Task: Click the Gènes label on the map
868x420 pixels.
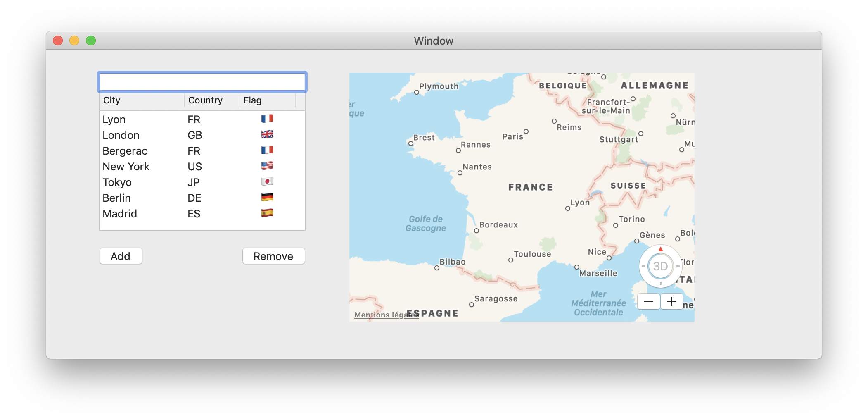Action: click(652, 235)
